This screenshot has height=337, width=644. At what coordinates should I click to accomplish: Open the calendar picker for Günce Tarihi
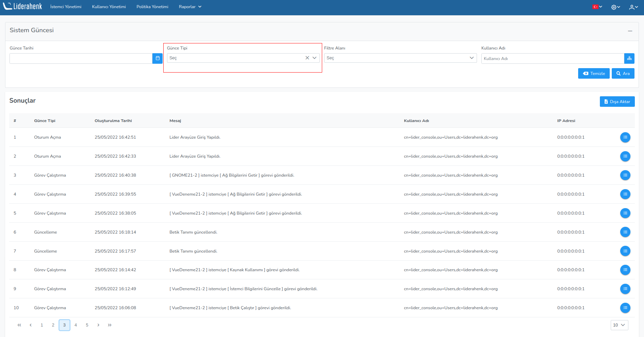click(x=158, y=58)
